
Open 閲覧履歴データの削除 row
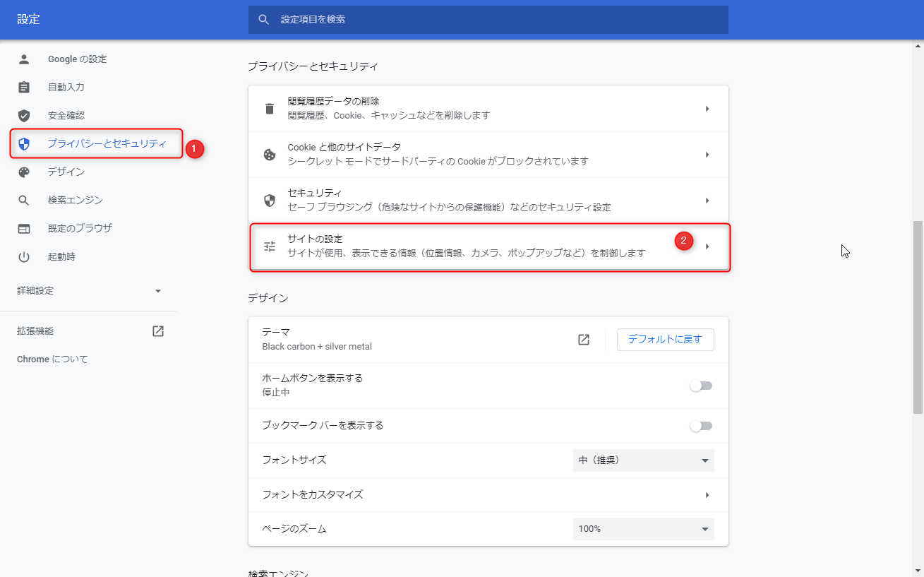click(488, 109)
